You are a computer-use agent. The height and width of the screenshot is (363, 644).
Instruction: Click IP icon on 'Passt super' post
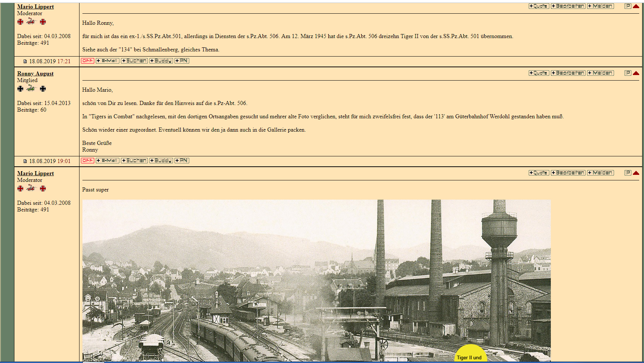coord(628,173)
